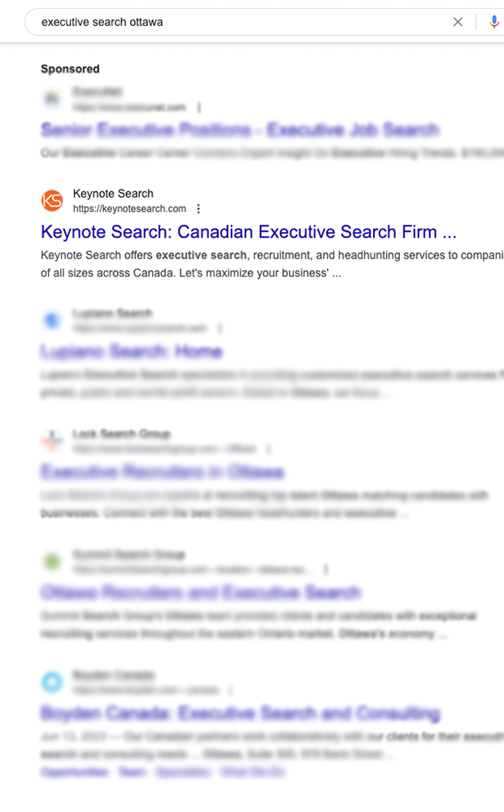Click the Opportunities sitelink under Boyden Canada
This screenshot has height=812, width=504.
[74, 771]
